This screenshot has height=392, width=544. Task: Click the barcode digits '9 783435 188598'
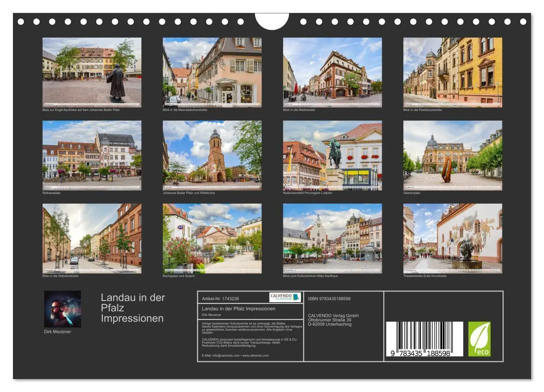421,353
